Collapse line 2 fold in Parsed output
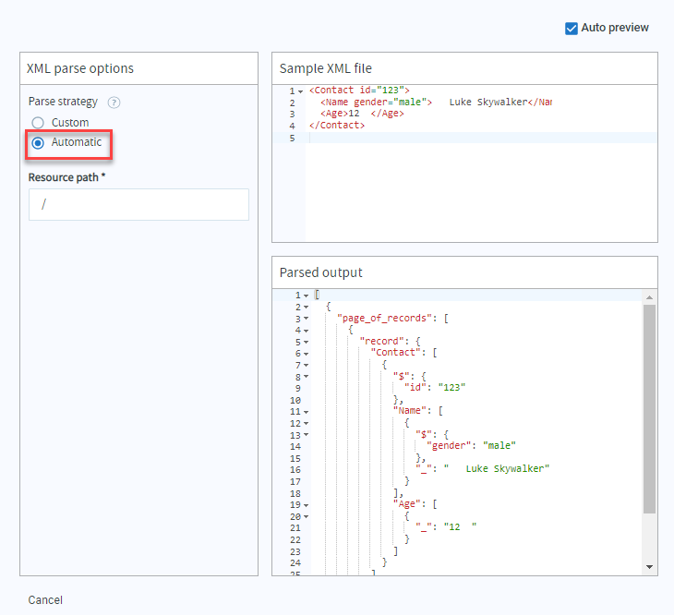The height and width of the screenshot is (616, 674). point(306,308)
